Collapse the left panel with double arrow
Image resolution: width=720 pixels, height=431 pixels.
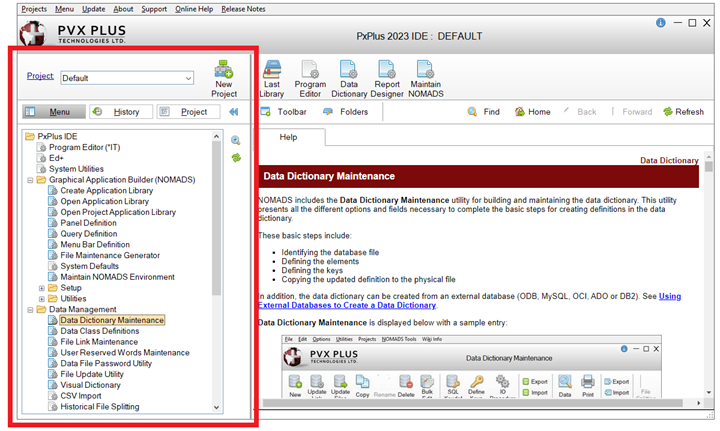[234, 112]
